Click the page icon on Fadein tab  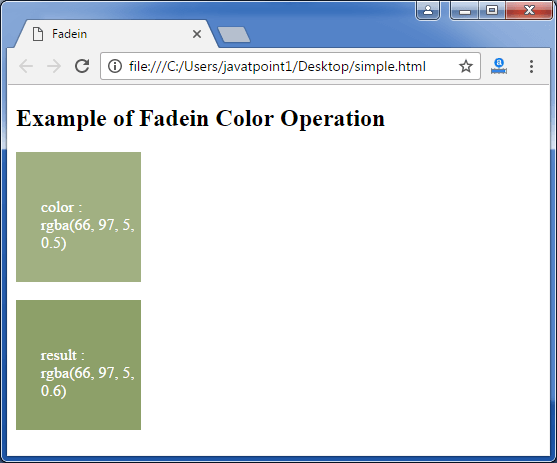pos(38,34)
